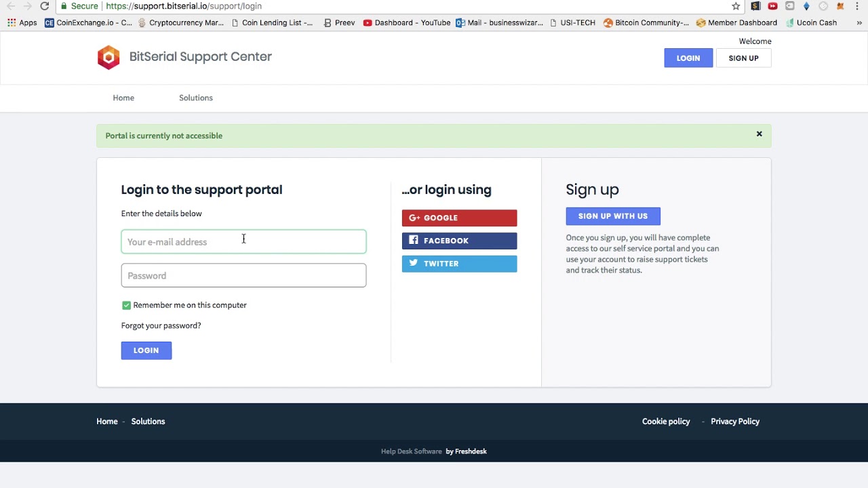Log in using the Google button
This screenshot has height=488, width=868.
coord(459,218)
